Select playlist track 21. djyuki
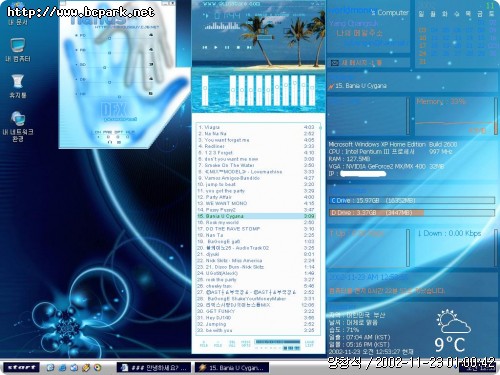The image size is (500, 375). (x=256, y=254)
